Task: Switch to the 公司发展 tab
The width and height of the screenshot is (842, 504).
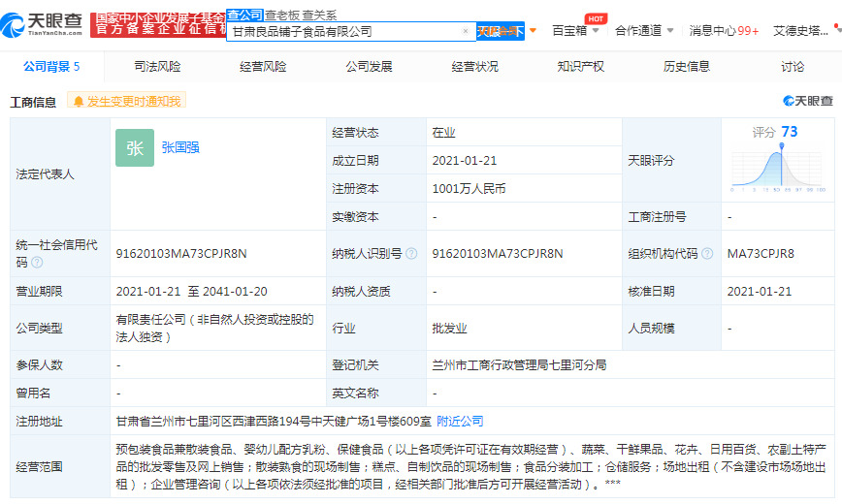Action: pos(369,67)
